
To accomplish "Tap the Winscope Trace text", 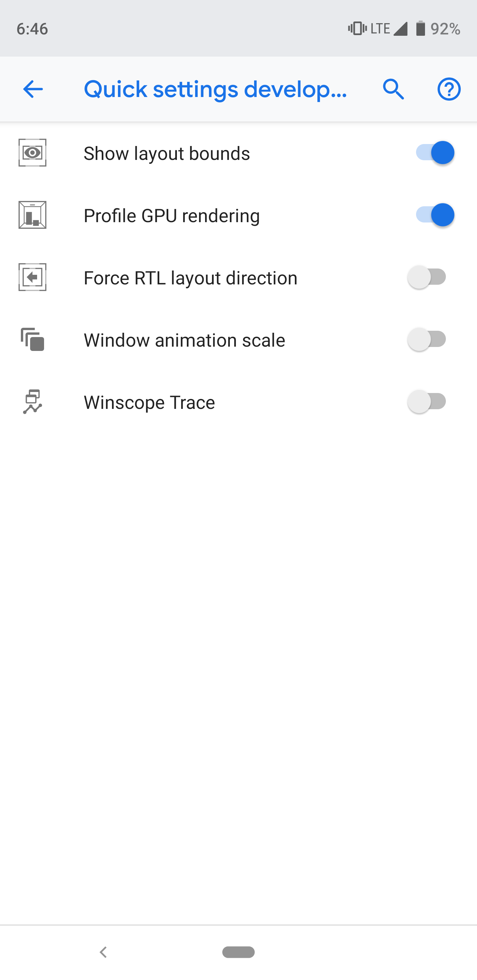I will [149, 403].
